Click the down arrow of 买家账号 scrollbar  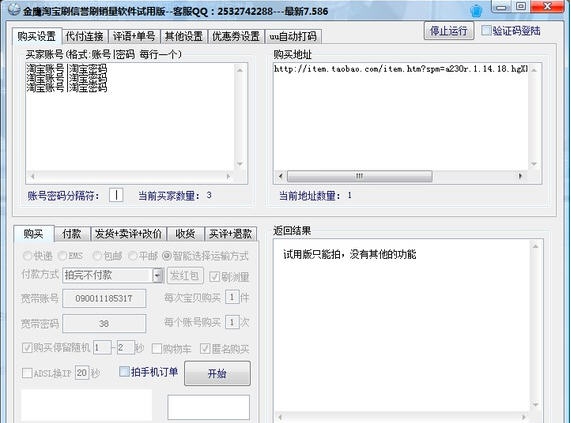[x=240, y=164]
